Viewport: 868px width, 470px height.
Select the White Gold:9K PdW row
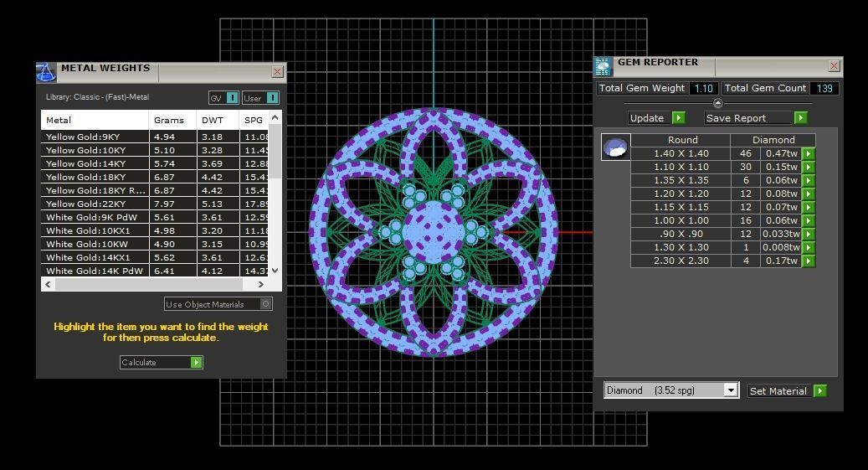155,217
